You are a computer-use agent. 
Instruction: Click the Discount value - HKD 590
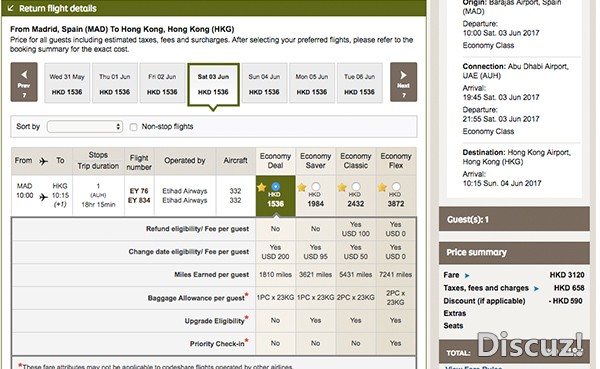pyautogui.click(x=566, y=301)
